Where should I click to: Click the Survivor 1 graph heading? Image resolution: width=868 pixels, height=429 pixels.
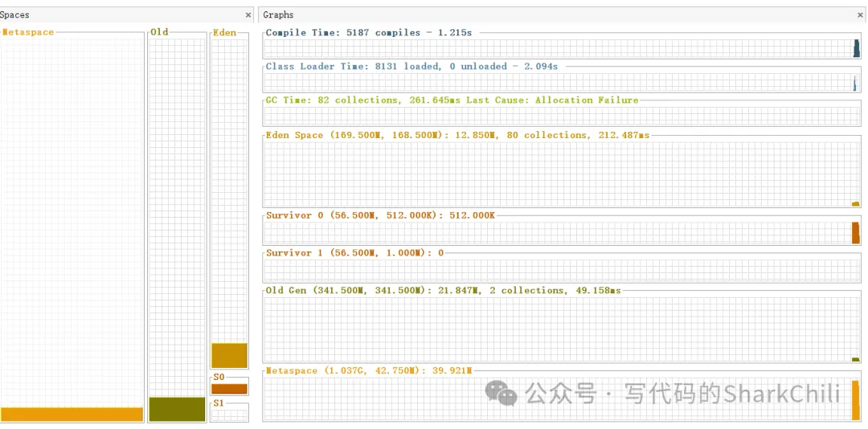click(354, 252)
